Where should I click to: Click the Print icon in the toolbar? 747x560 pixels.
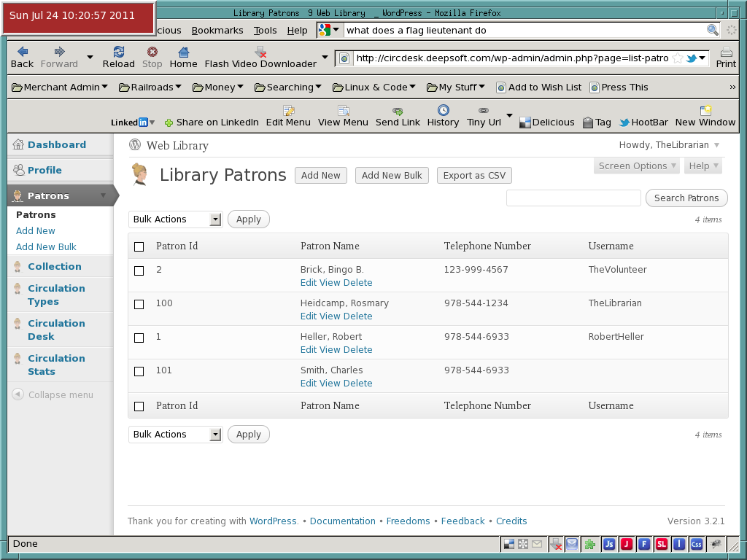726,52
